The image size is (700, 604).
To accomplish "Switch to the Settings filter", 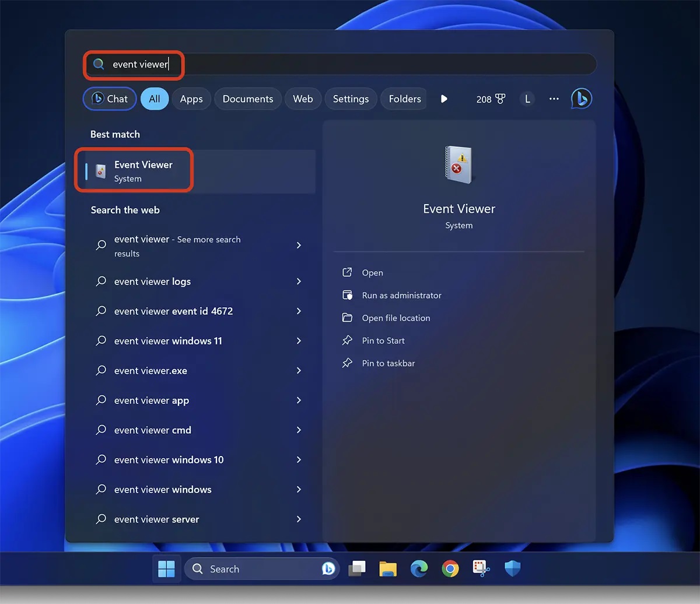I will coord(351,99).
